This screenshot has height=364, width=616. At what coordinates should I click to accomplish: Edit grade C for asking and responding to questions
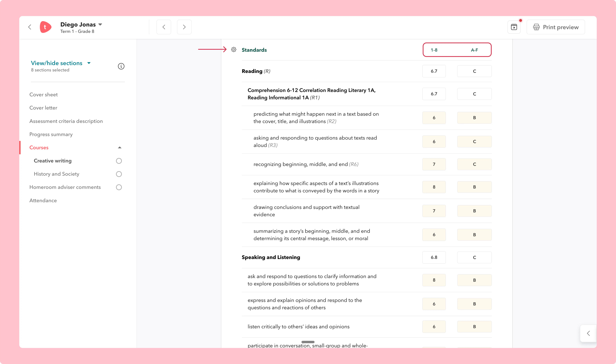click(474, 142)
